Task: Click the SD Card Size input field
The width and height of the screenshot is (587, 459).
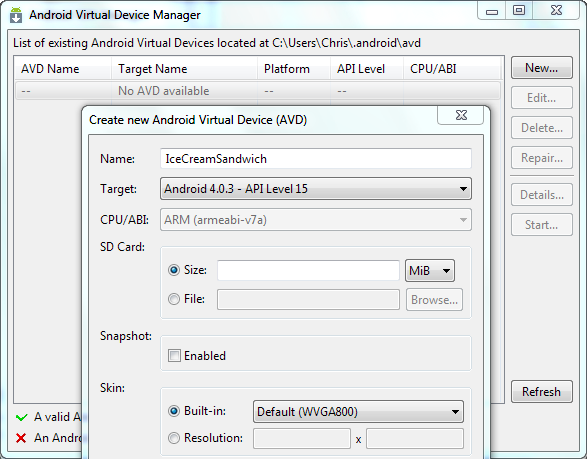Action: (308, 270)
